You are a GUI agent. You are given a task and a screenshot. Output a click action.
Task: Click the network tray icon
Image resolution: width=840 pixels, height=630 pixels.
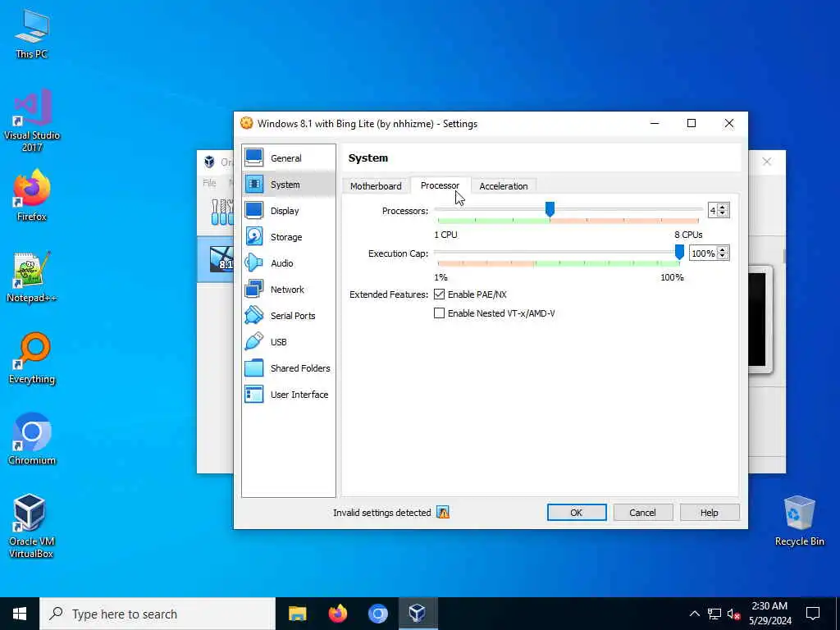click(714, 614)
